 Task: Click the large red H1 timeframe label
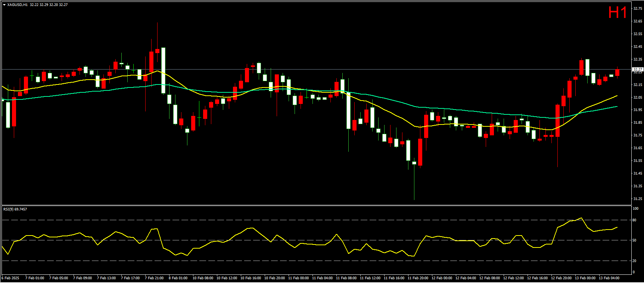pos(617,13)
